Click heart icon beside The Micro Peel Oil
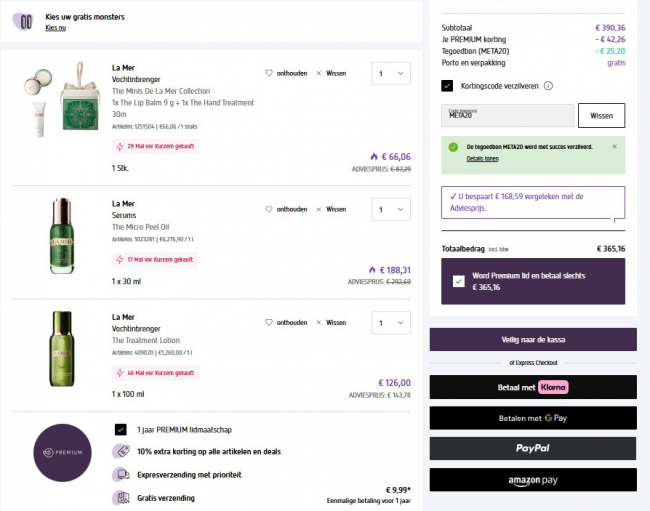The image size is (650, 511). click(269, 209)
